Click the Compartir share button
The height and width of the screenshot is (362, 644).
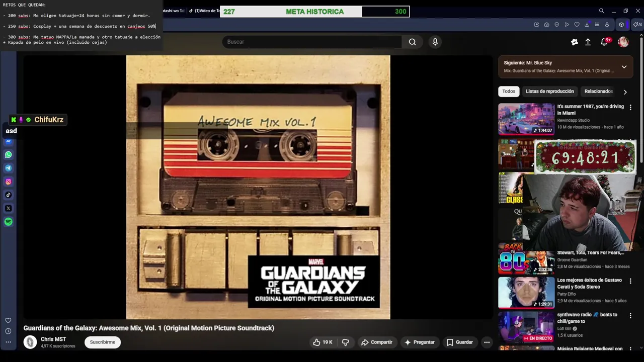[377, 342]
